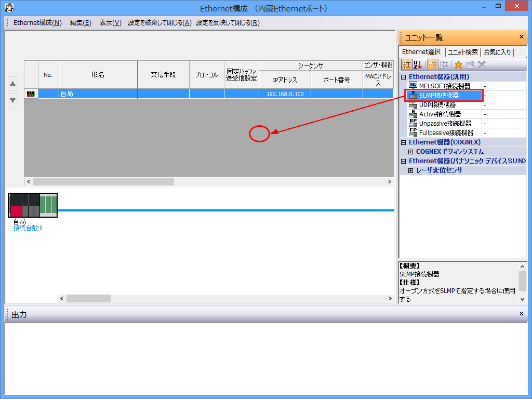The width and height of the screenshot is (532, 399).
Task: Collapse the Ethernet機器(汎用) group
Action: point(403,76)
